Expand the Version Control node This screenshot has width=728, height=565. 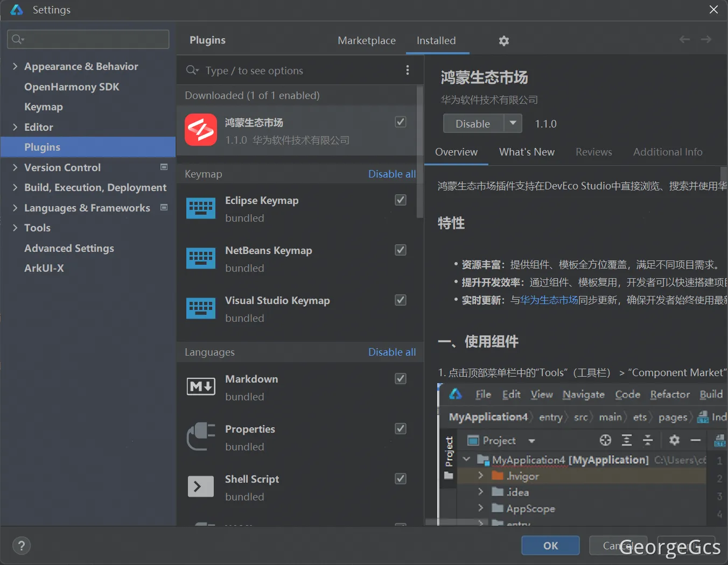point(15,167)
